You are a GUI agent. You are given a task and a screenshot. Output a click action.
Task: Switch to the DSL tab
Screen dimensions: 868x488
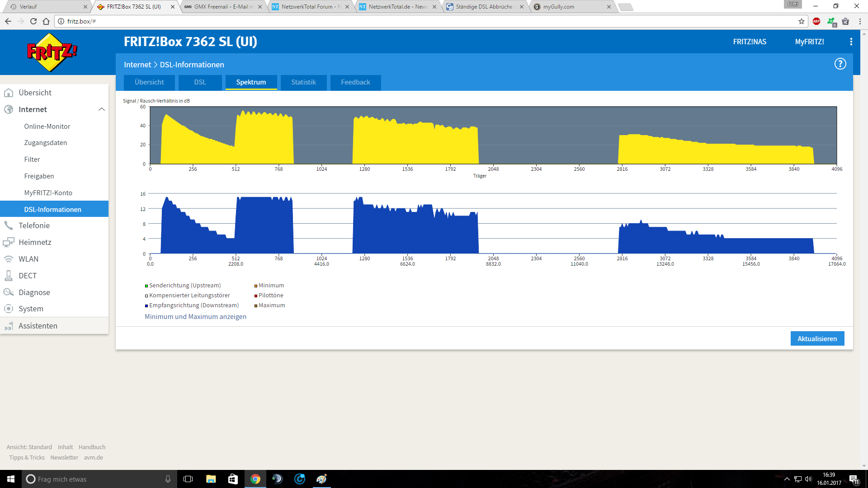point(200,82)
